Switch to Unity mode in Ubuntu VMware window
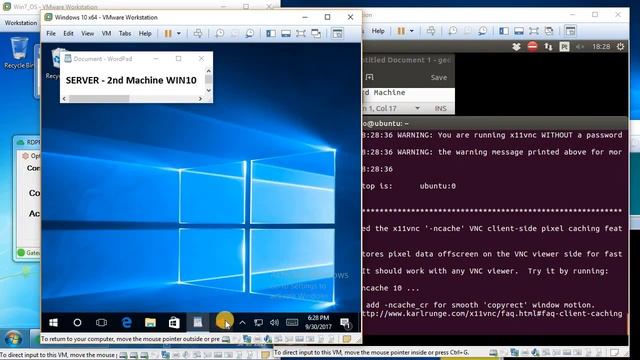This screenshot has width=640, height=360. point(549,31)
